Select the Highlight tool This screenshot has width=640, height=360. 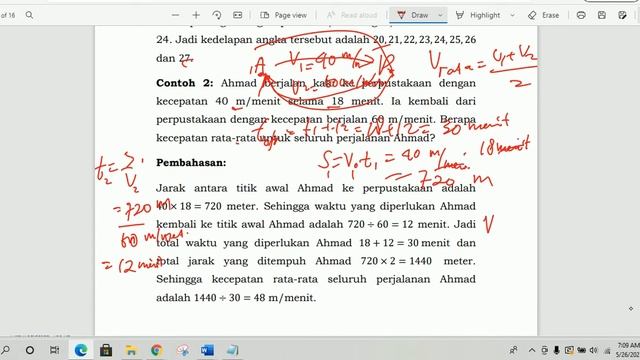[478, 15]
